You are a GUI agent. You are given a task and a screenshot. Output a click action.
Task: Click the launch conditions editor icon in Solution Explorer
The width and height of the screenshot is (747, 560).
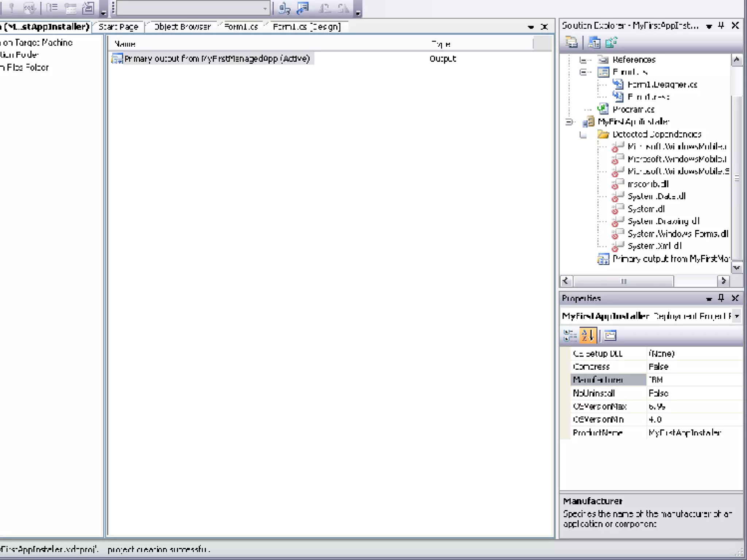(612, 42)
